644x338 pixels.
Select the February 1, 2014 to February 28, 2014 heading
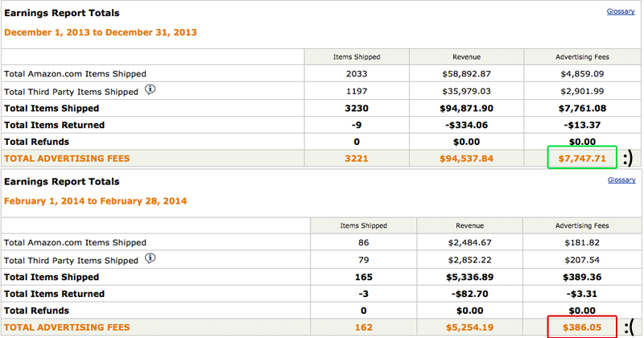pyautogui.click(x=95, y=201)
